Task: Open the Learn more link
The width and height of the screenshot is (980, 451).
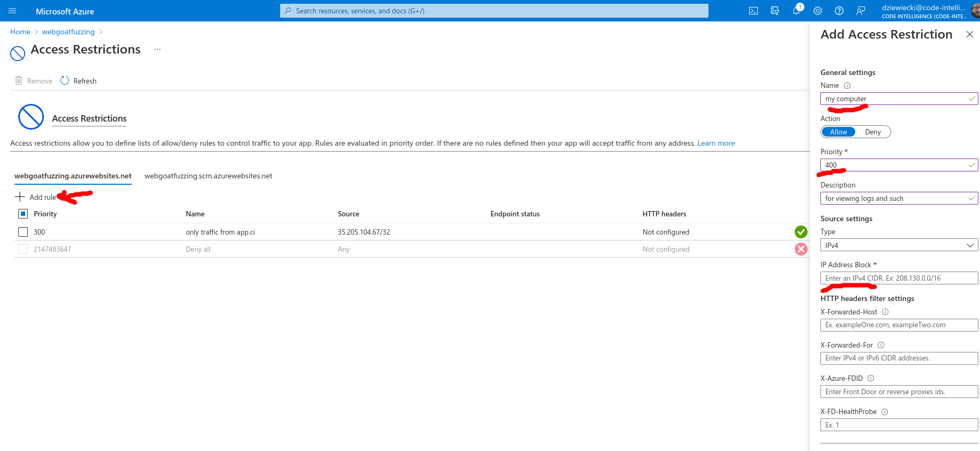Action: 716,143
